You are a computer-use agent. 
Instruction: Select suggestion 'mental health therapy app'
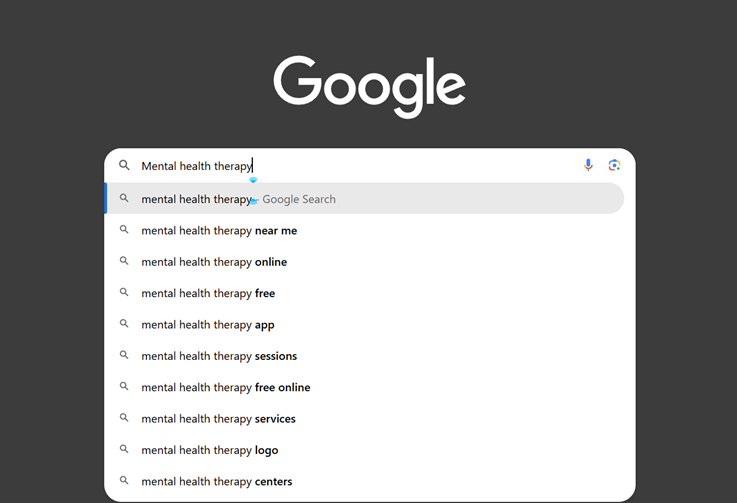point(365,325)
